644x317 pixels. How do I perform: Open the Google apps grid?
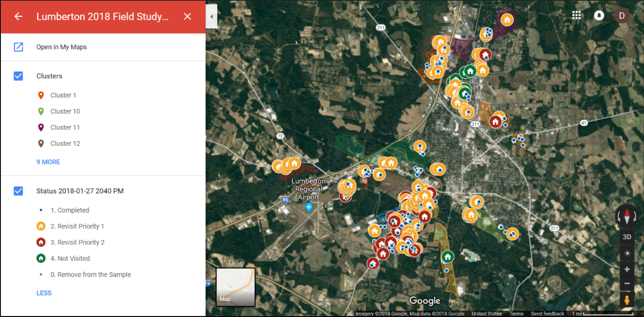576,15
